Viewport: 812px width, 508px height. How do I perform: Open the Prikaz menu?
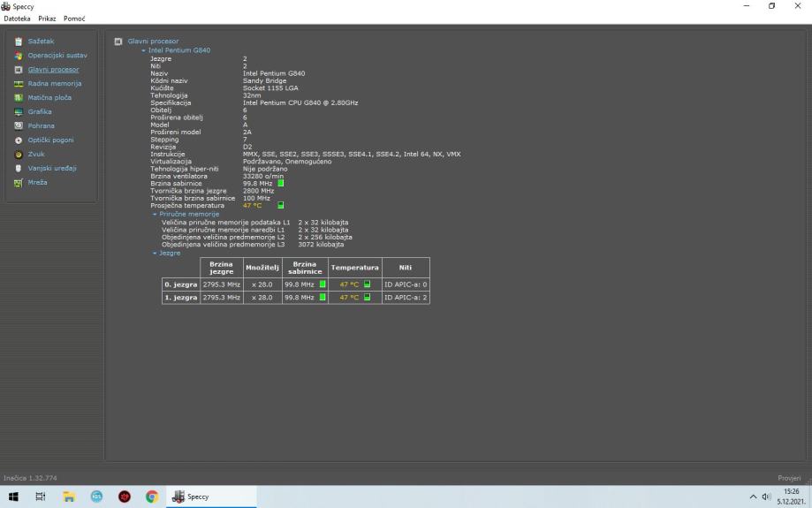[x=47, y=19]
